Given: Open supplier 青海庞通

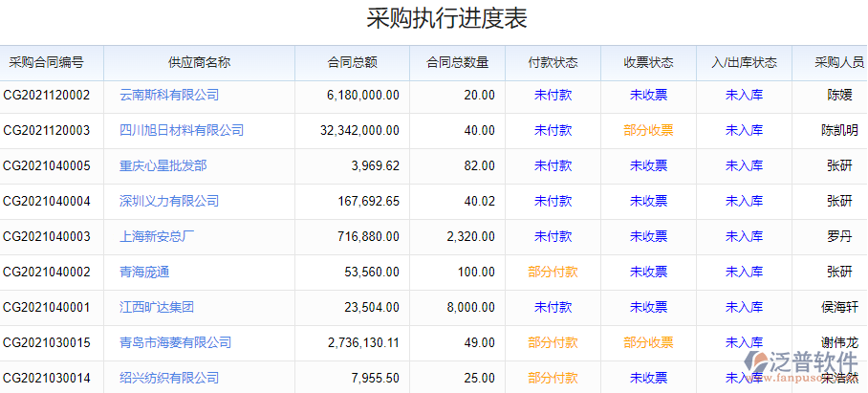Looking at the screenshot, I should coord(144,272).
